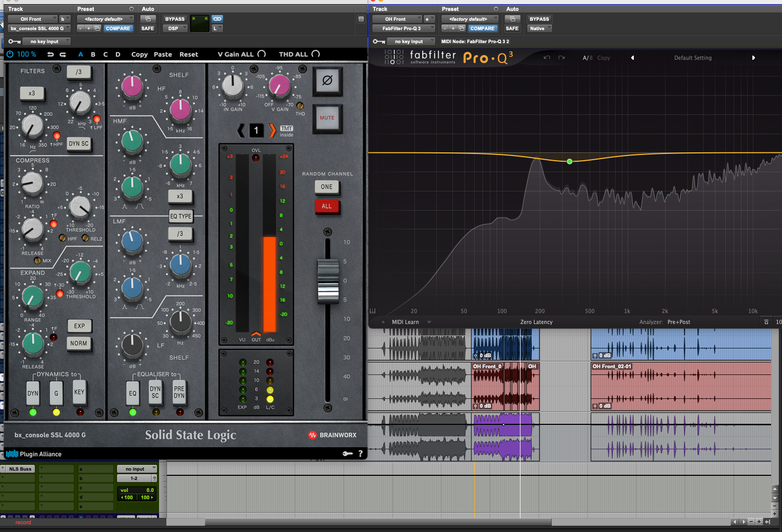
Task: Toggle target window button in SSL header
Action: (361, 19)
